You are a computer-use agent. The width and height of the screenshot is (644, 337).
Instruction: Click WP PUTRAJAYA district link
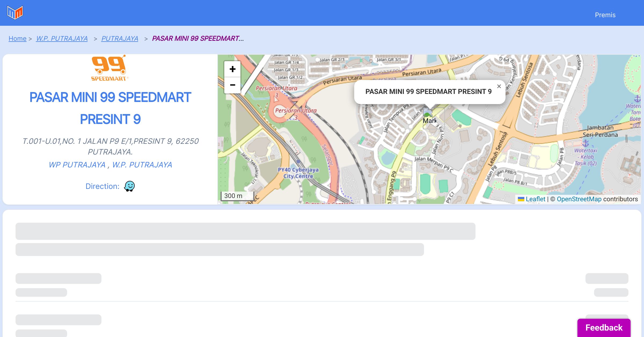(x=77, y=165)
